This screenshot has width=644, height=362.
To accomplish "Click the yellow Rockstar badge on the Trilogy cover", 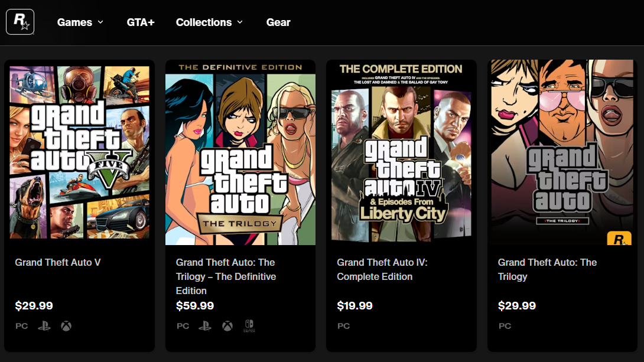I will coord(619,239).
